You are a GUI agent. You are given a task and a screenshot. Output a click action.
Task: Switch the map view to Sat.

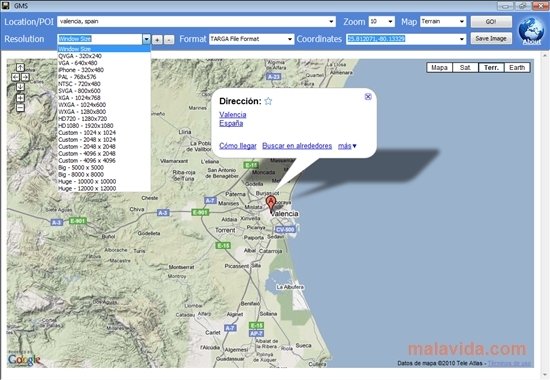[465, 68]
